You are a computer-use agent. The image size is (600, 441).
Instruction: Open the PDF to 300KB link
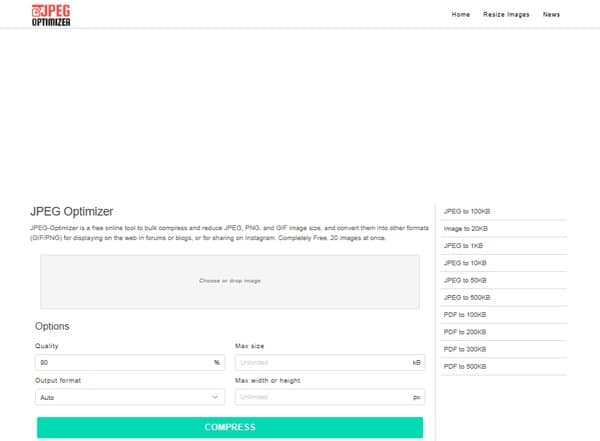[x=465, y=349]
